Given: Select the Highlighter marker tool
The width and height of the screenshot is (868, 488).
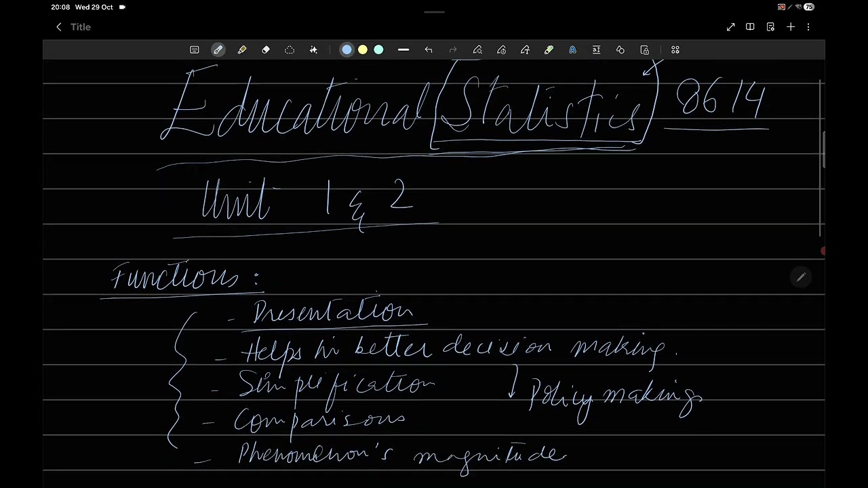Looking at the screenshot, I should coord(242,49).
